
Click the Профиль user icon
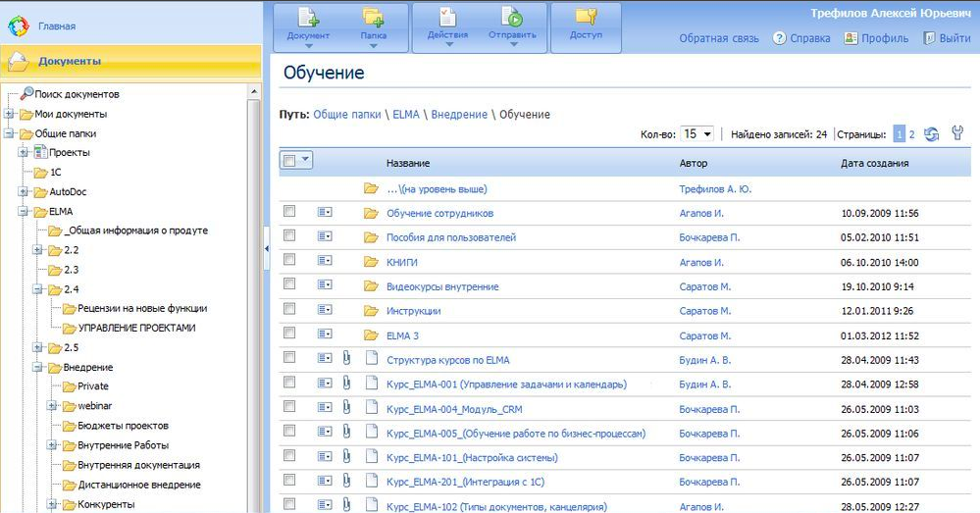(851, 38)
